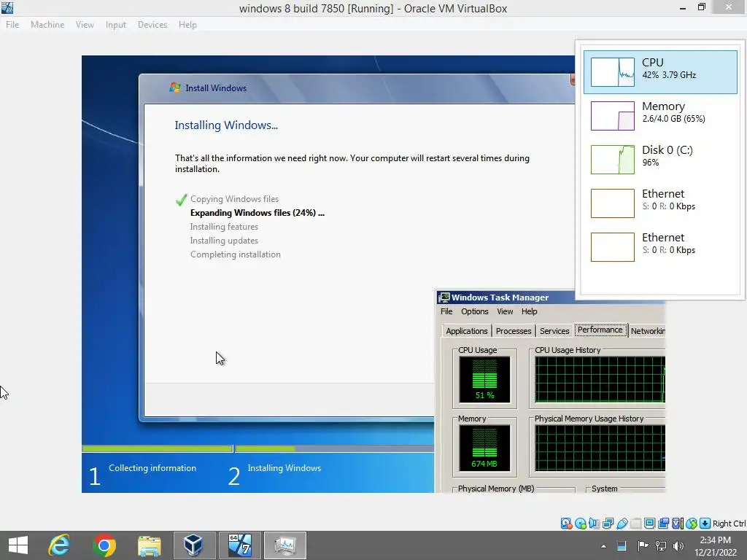Click the network tray icon
Image resolution: width=747 pixels, height=560 pixels.
(660, 545)
